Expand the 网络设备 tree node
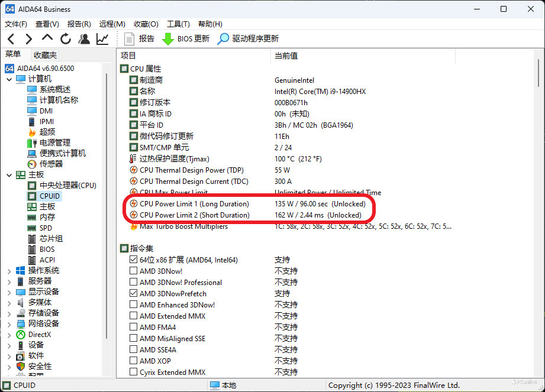The image size is (545, 392). 9,324
